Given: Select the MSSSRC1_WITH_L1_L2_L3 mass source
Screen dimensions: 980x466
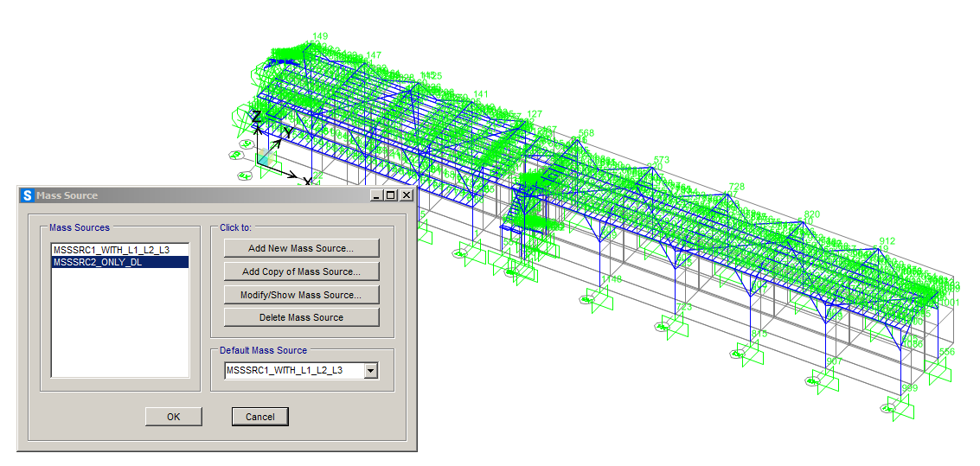Looking at the screenshot, I should [111, 250].
